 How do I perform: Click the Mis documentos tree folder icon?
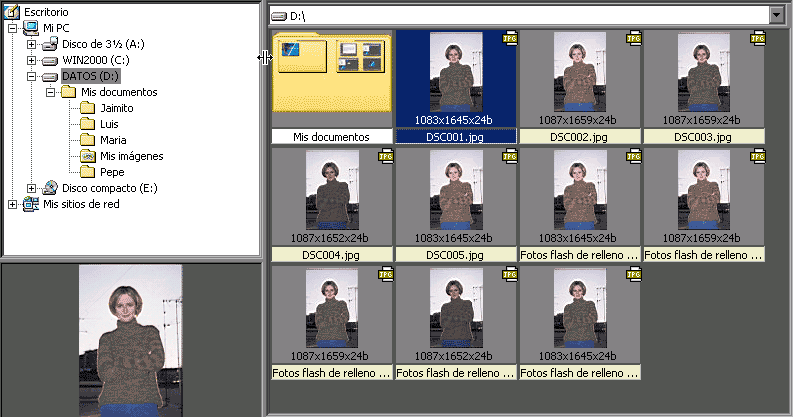[x=69, y=92]
